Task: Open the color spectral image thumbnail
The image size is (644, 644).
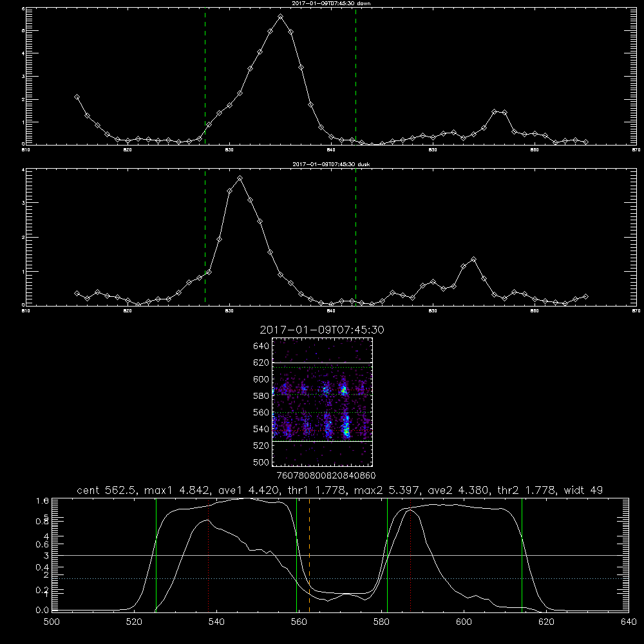Action: pyautogui.click(x=323, y=402)
